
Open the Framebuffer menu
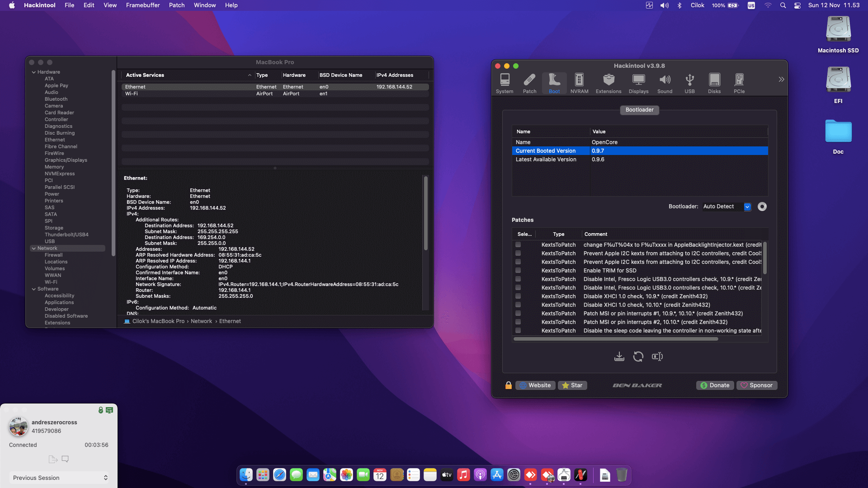[142, 5]
